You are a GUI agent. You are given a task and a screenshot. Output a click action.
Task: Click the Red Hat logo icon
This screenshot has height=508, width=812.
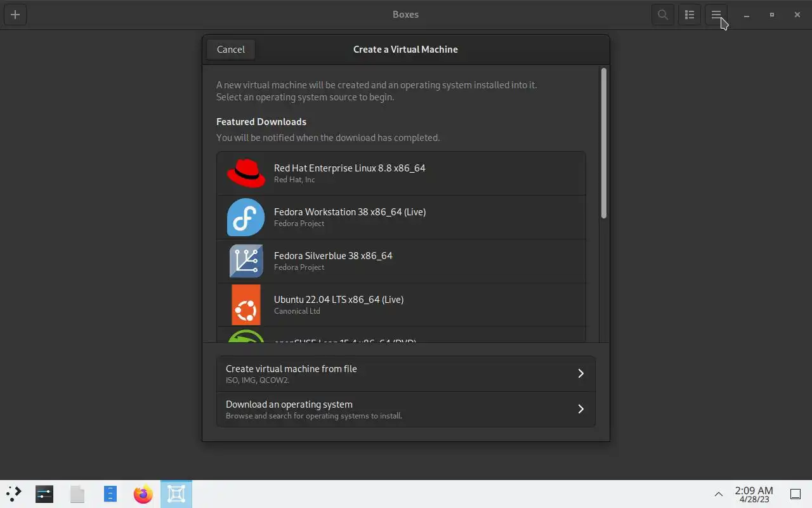246,173
